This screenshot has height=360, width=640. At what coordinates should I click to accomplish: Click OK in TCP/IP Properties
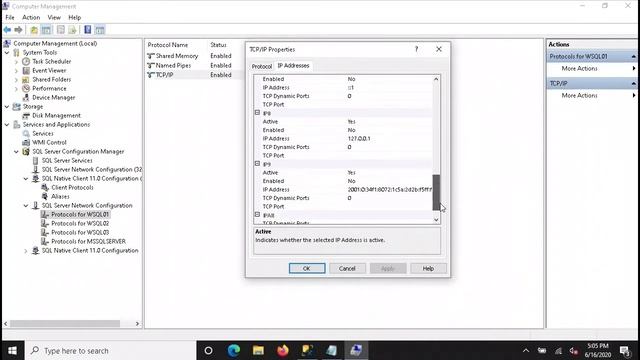tap(307, 269)
